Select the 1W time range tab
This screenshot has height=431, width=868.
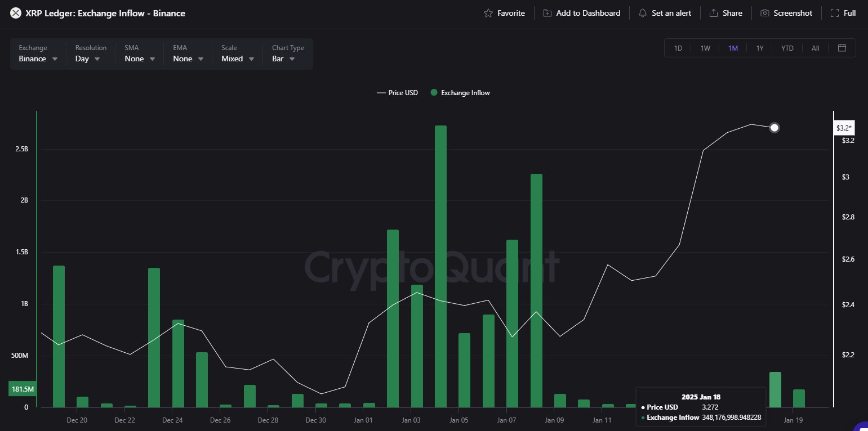705,48
